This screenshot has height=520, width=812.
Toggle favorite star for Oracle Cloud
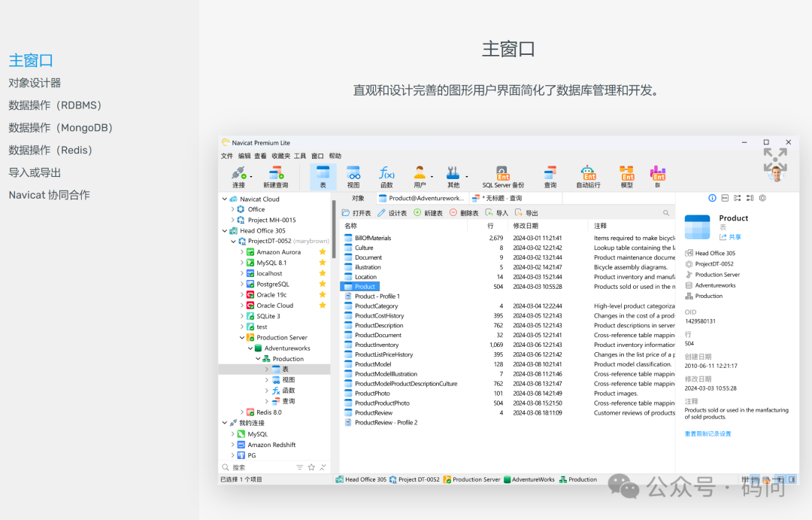[x=323, y=306]
